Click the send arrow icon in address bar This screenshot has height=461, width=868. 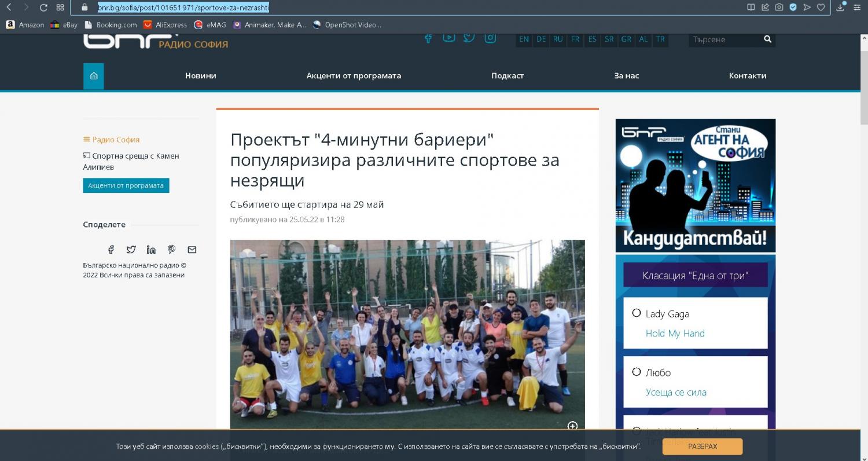807,8
